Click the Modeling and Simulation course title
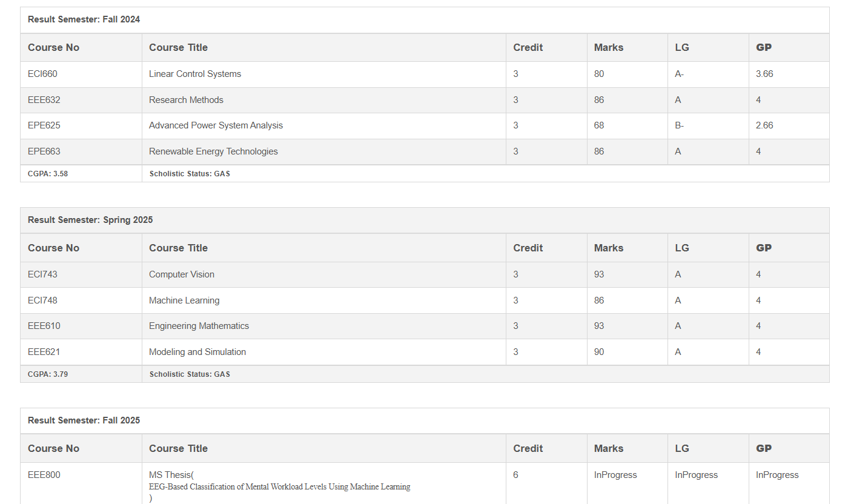 (197, 352)
